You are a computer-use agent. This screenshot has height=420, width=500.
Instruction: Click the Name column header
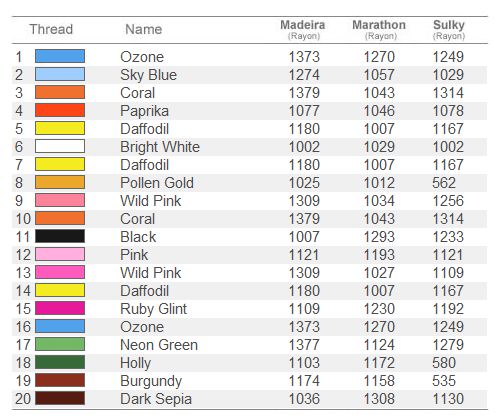[144, 29]
